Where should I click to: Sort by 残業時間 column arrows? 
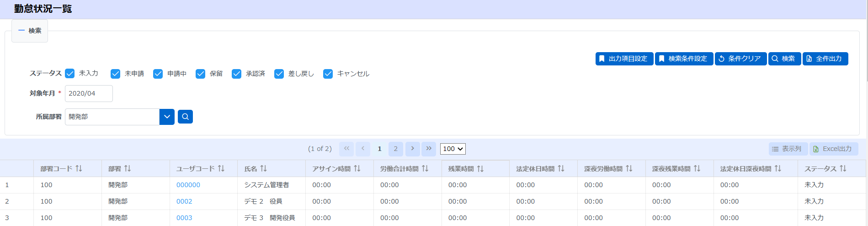[x=480, y=169]
